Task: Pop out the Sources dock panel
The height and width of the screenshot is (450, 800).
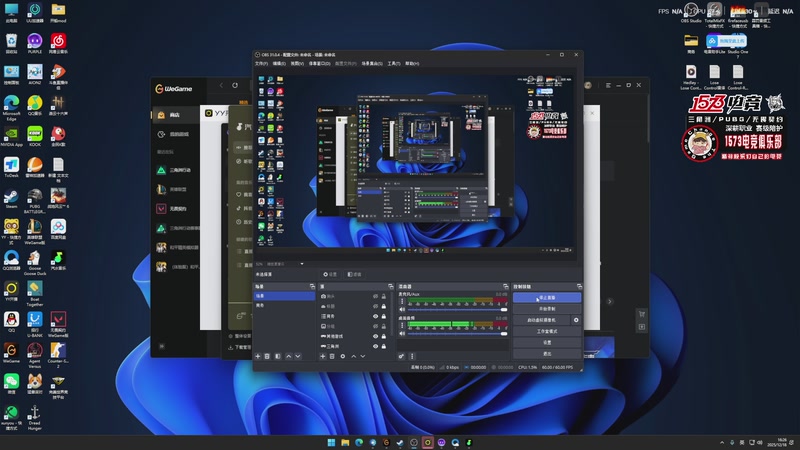Action: 391,286
